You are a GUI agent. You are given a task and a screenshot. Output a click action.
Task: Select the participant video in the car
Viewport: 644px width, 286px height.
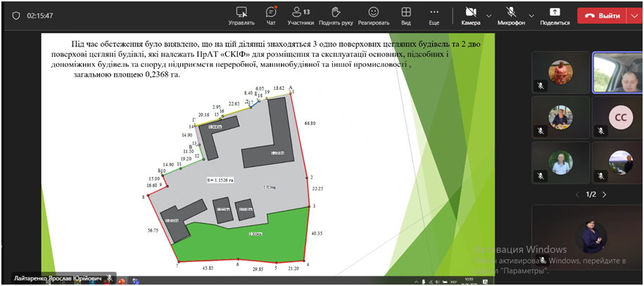tap(619, 72)
